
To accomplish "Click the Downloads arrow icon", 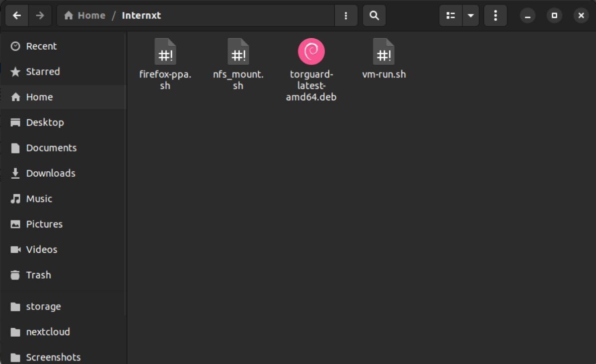I will (15, 173).
